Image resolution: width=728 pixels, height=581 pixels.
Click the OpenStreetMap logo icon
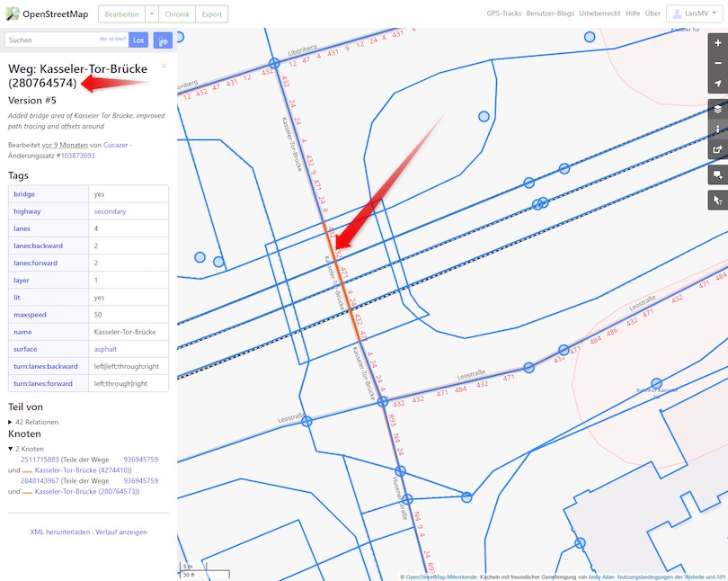13,13
